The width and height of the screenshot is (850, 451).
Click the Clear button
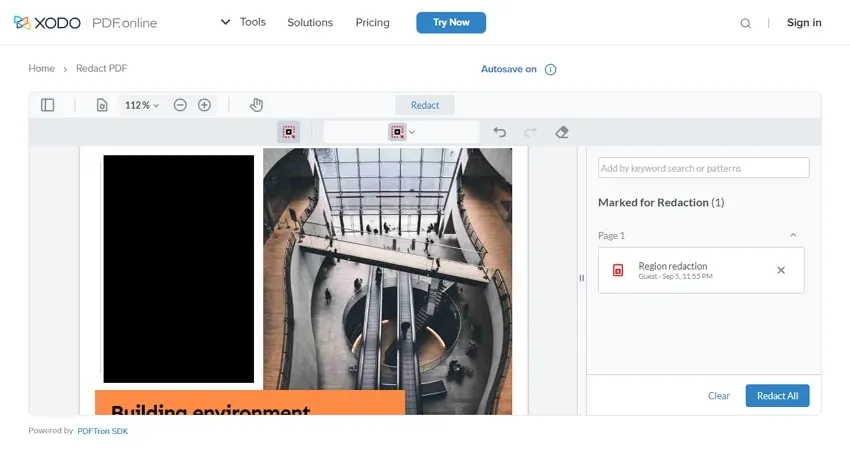point(719,396)
